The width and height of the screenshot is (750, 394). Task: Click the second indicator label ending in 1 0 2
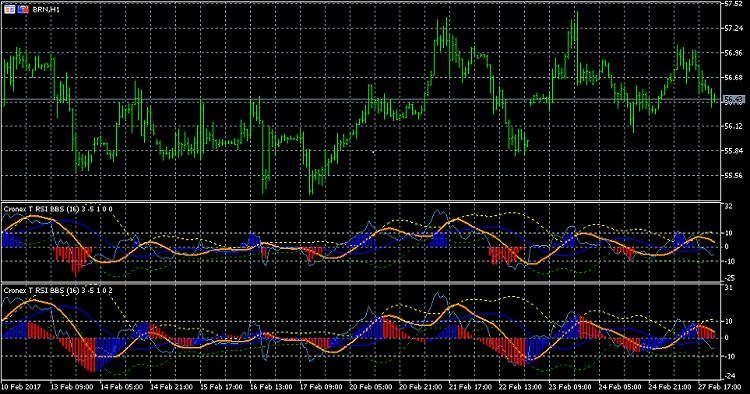58,291
